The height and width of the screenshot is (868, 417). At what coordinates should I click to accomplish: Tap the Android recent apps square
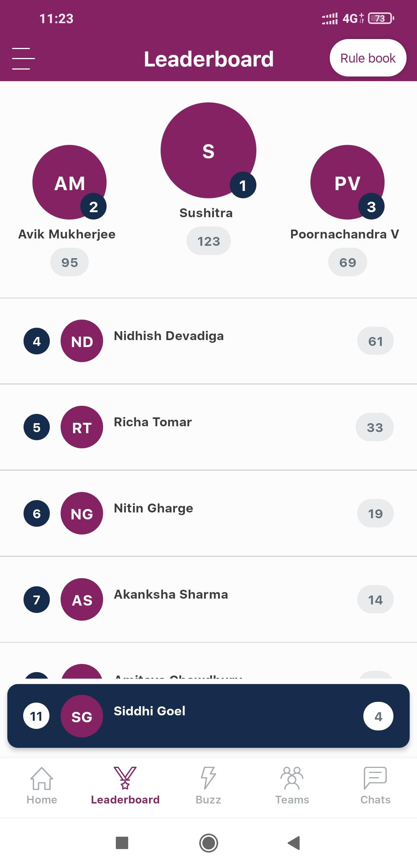pos(122,843)
